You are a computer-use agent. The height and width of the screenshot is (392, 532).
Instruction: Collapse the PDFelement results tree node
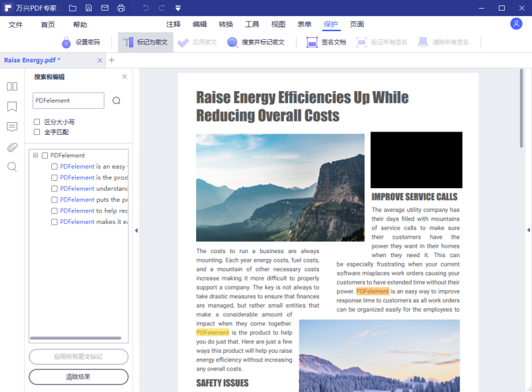[35, 155]
